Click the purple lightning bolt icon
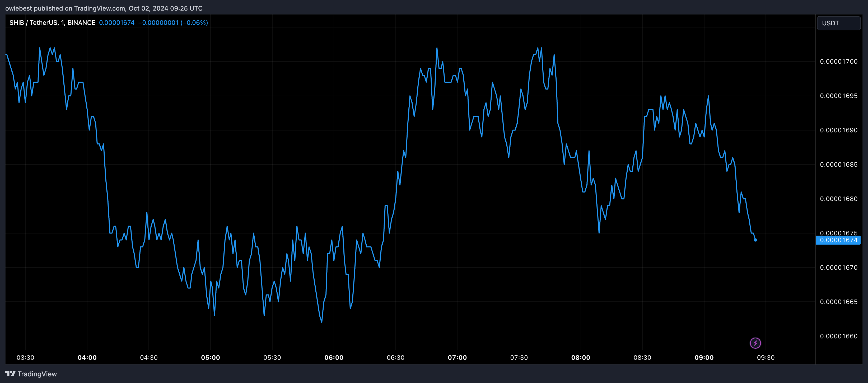 pyautogui.click(x=755, y=343)
